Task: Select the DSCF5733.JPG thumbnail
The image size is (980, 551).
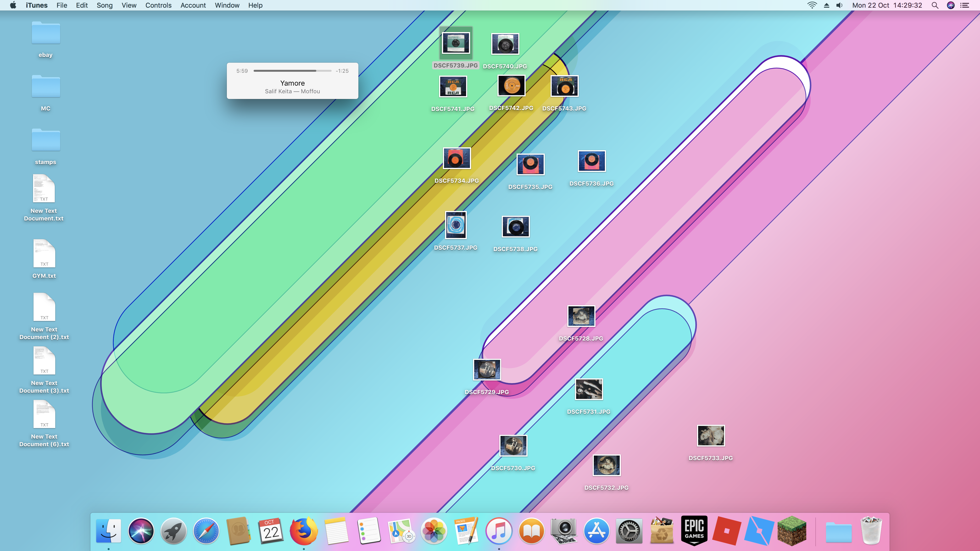Action: 711,435
